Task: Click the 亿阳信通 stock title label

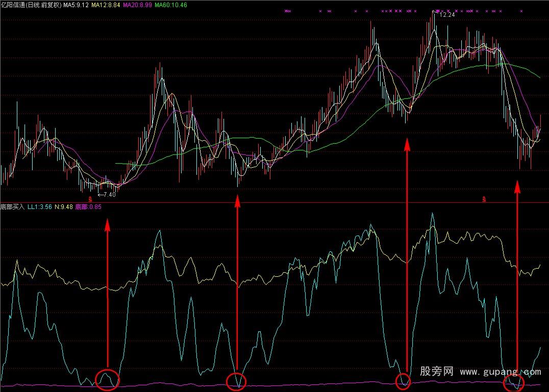Action: coord(13,5)
